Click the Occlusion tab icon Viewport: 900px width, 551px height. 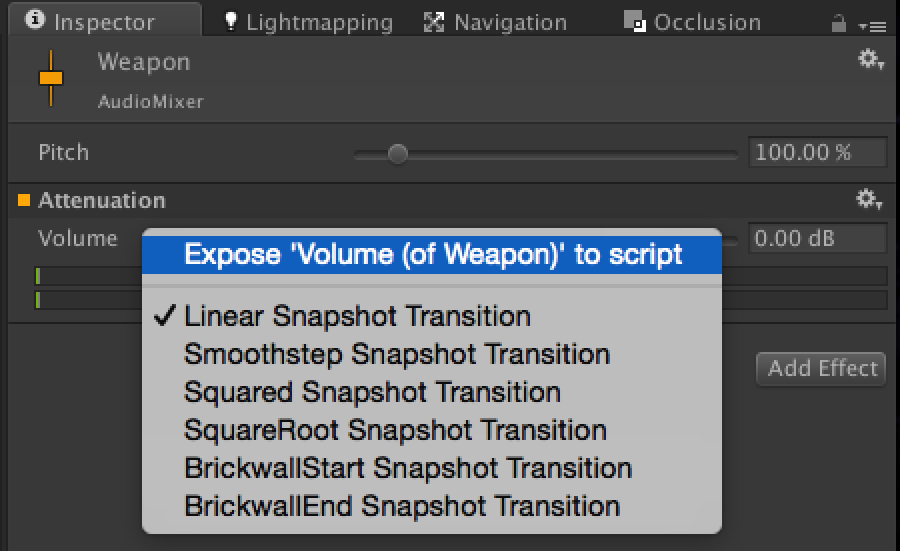coord(633,21)
